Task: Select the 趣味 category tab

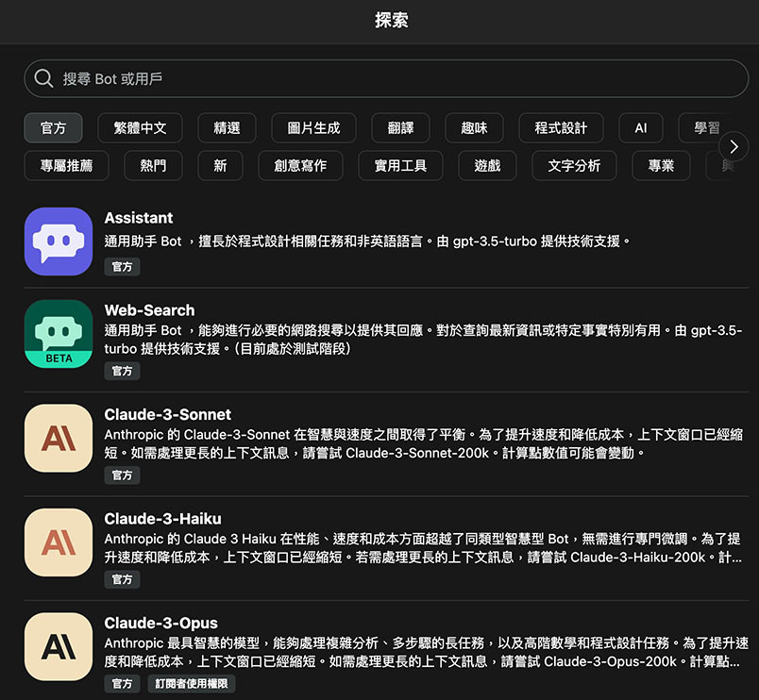Action: (474, 127)
